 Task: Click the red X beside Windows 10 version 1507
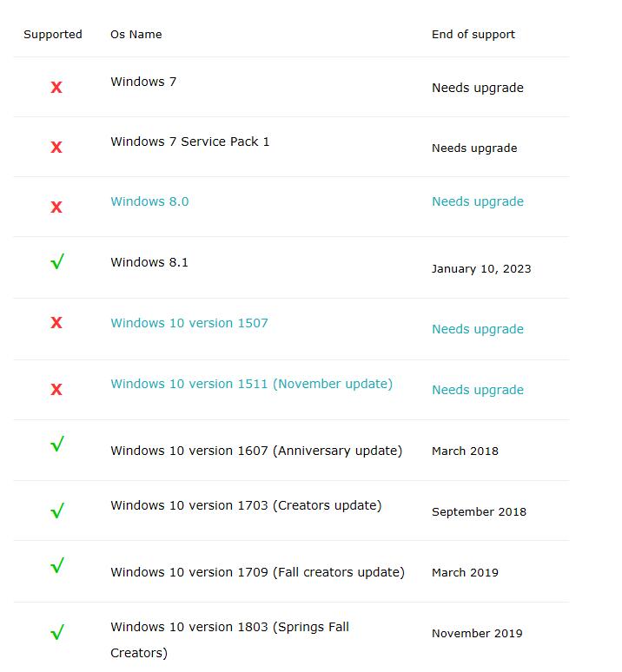[56, 322]
